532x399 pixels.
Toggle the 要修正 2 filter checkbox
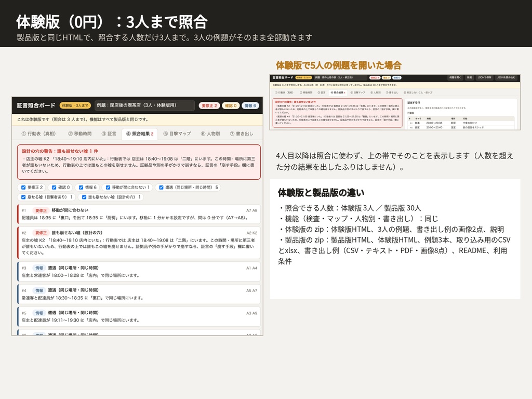(23, 187)
